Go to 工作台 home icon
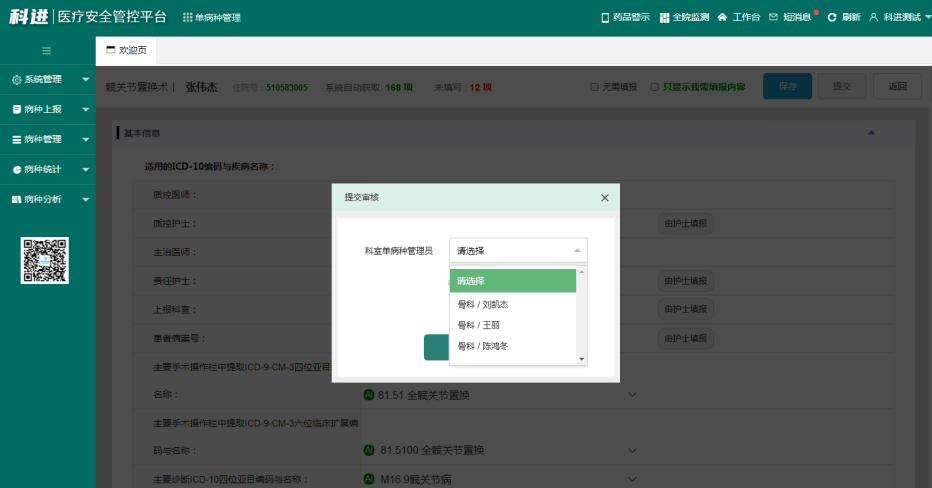The image size is (932, 488). tap(722, 18)
